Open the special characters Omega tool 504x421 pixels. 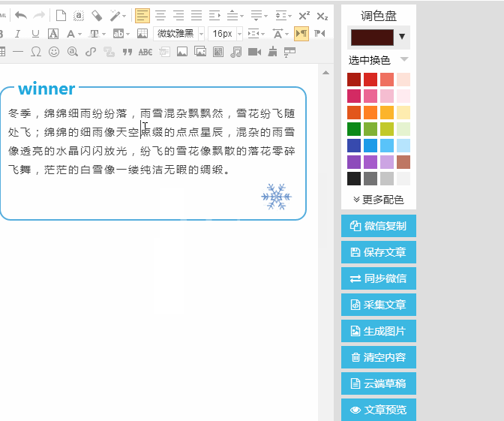tap(36, 52)
